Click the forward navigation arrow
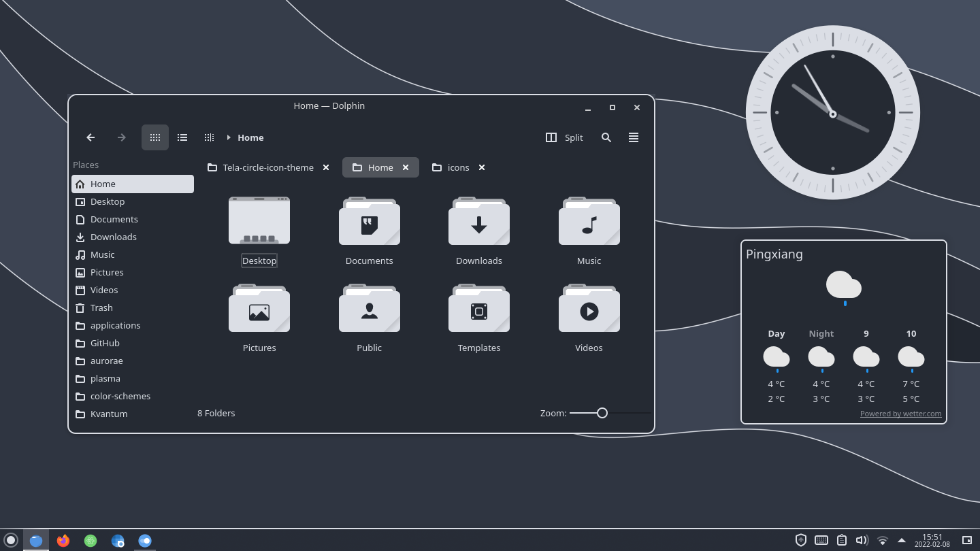The width and height of the screenshot is (980, 551). 121,137
